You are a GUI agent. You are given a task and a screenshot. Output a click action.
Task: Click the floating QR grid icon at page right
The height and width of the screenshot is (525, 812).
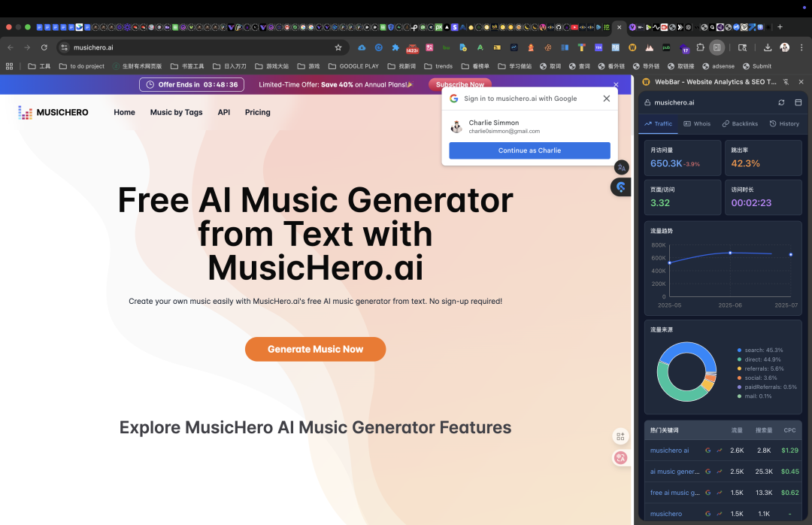pyautogui.click(x=620, y=436)
